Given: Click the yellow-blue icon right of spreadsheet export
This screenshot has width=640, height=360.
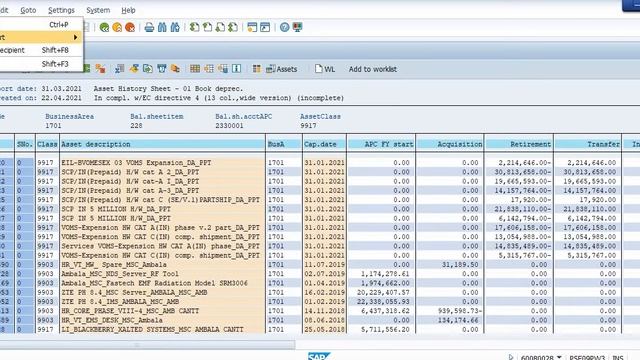Looking at the screenshot, I should click(x=134, y=69).
